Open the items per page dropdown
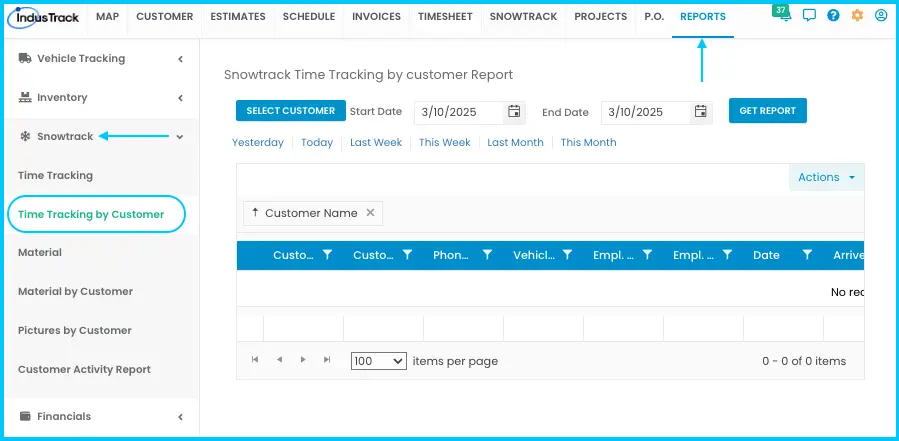The image size is (899, 441). 378,361
